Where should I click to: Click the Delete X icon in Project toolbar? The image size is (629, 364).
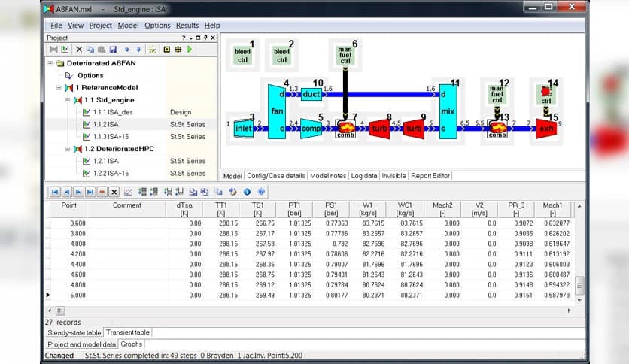point(79,50)
